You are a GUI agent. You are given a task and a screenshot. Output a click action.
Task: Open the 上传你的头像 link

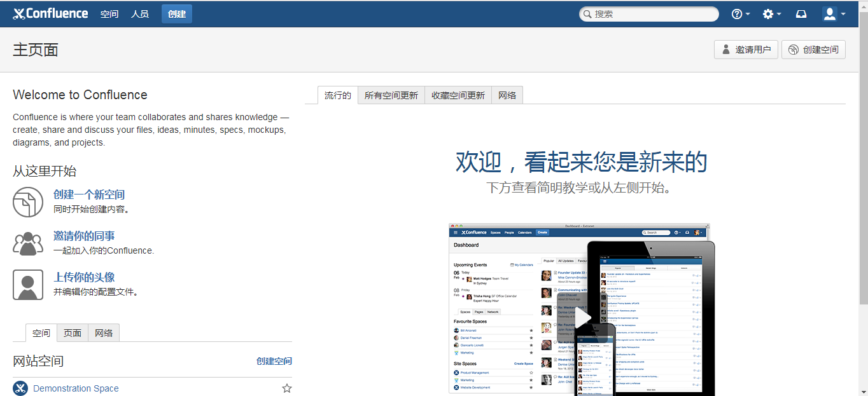(x=84, y=277)
